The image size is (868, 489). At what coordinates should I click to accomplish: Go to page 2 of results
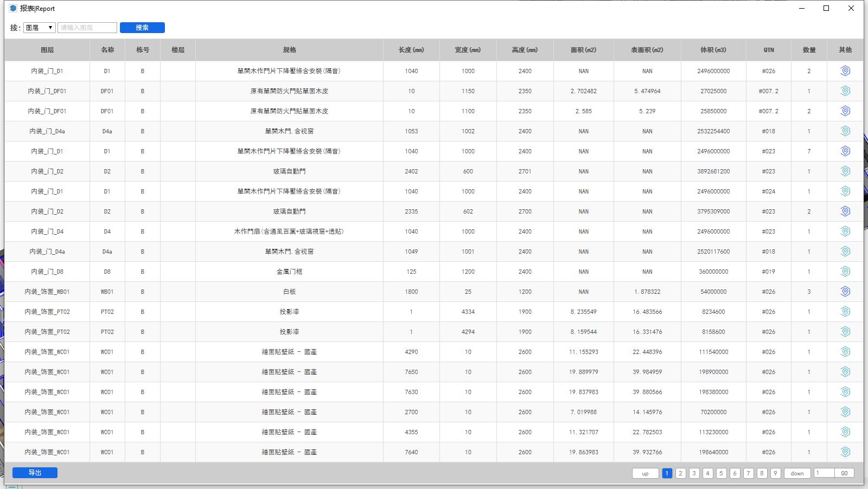point(680,473)
